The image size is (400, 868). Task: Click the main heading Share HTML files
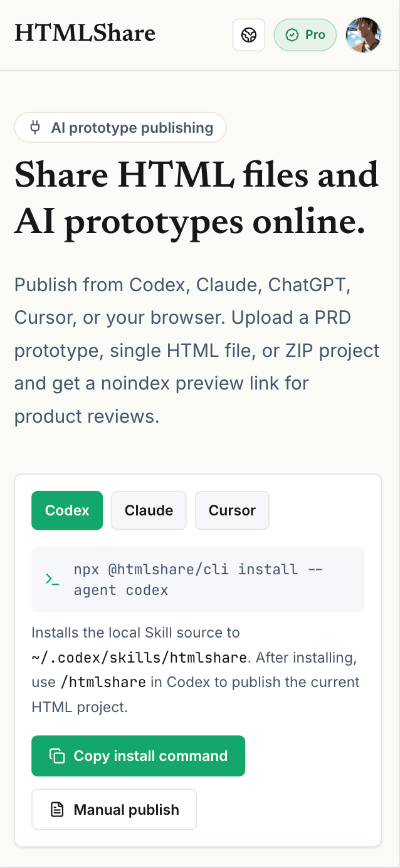pos(196,198)
